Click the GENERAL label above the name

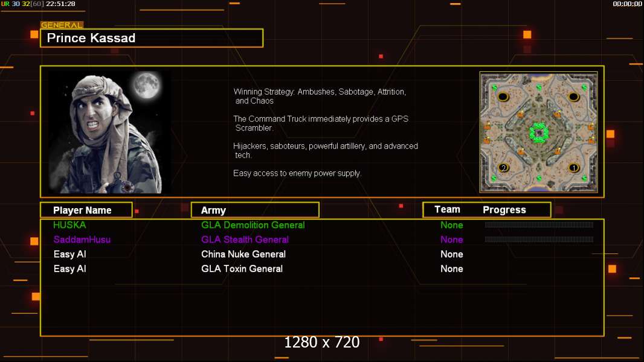tap(62, 25)
